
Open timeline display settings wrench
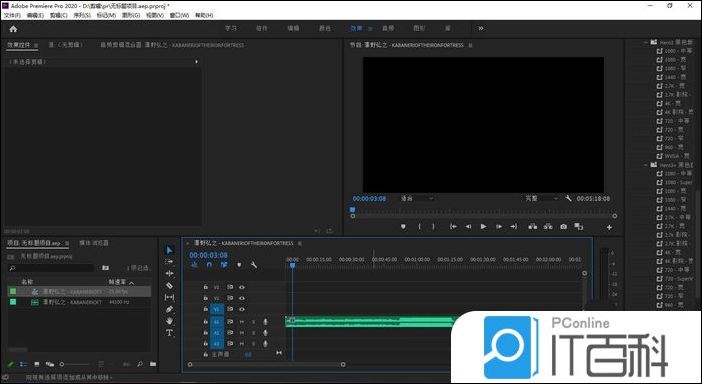(253, 265)
